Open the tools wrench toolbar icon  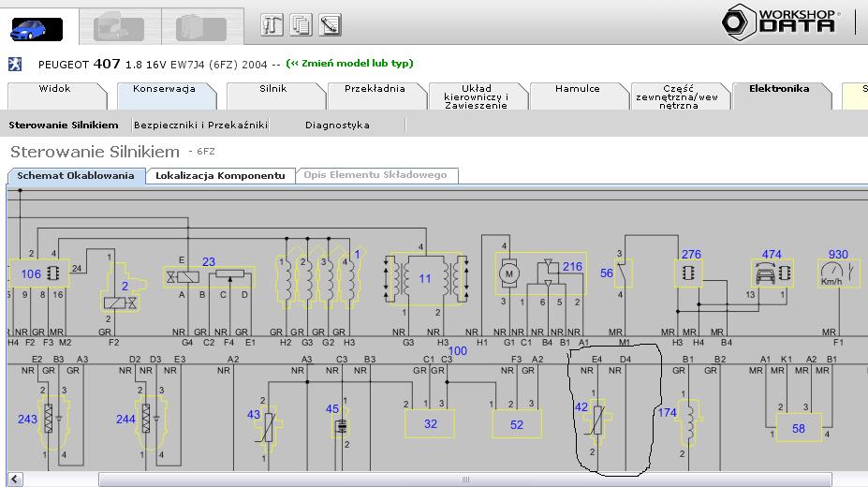tap(272, 25)
